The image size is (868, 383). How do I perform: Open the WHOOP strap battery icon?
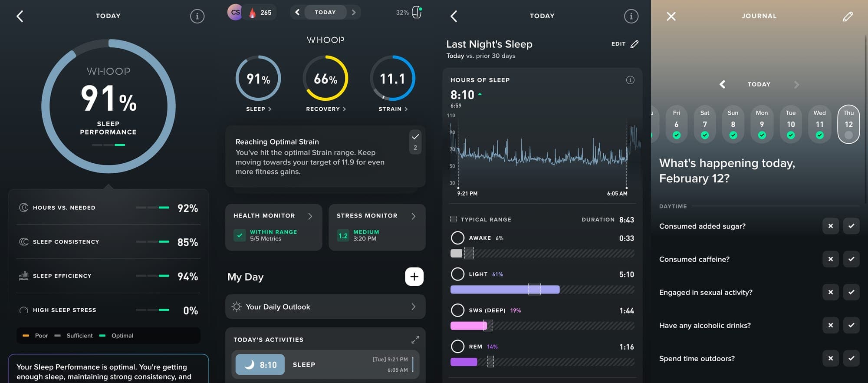tap(417, 12)
